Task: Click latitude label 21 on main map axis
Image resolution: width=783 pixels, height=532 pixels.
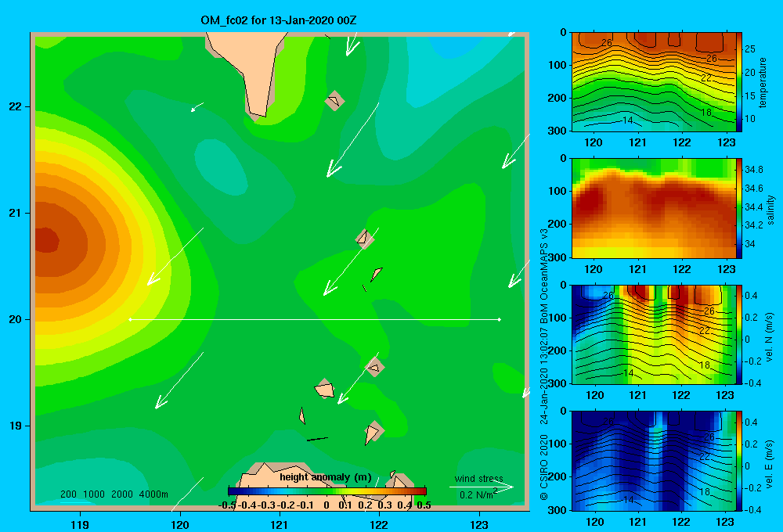Action: 15,213
